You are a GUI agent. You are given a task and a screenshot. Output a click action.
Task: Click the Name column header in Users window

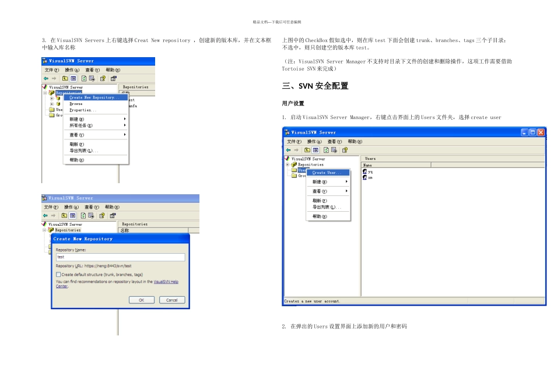[397, 165]
